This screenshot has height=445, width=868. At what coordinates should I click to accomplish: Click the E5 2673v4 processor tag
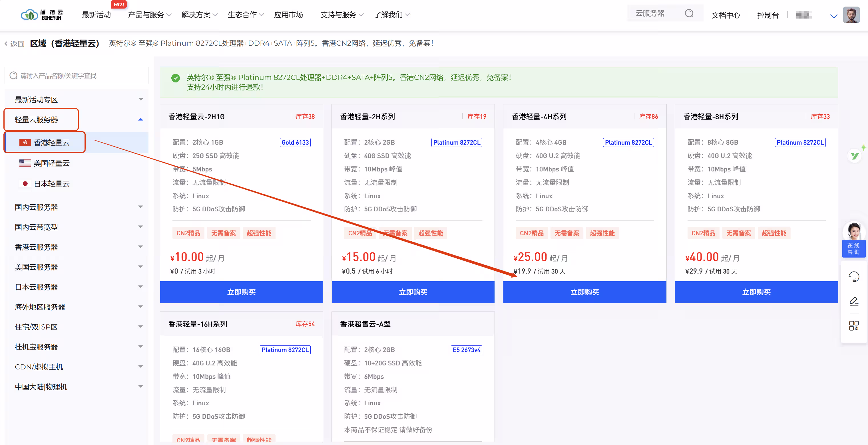point(466,349)
